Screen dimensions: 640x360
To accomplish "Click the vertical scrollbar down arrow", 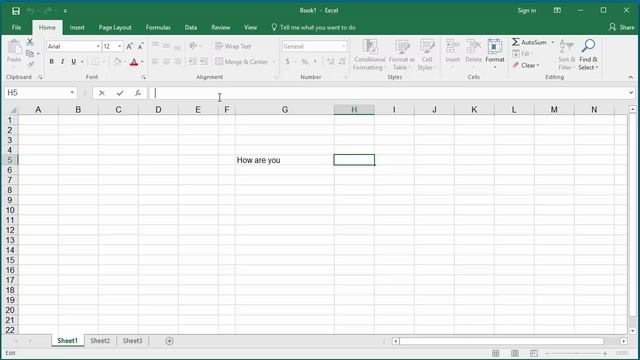I will point(632,331).
